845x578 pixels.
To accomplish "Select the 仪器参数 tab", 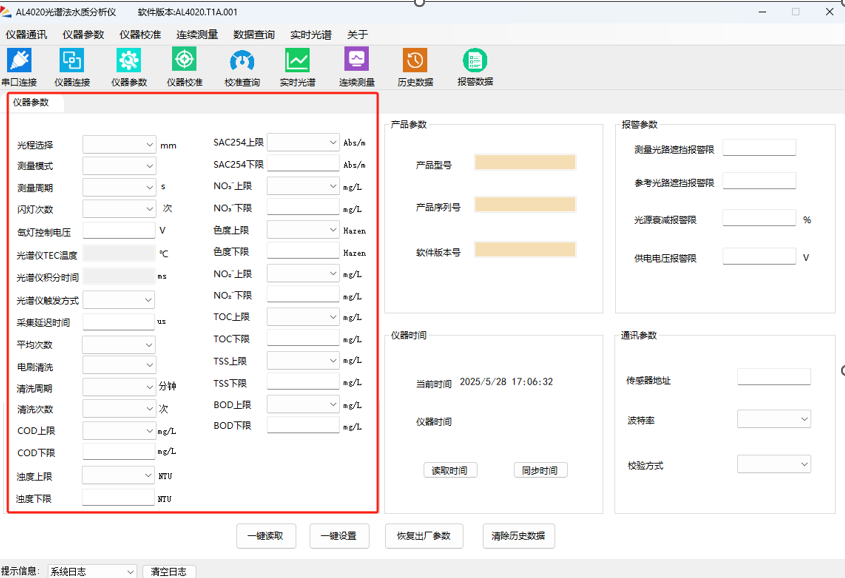I will [31, 102].
